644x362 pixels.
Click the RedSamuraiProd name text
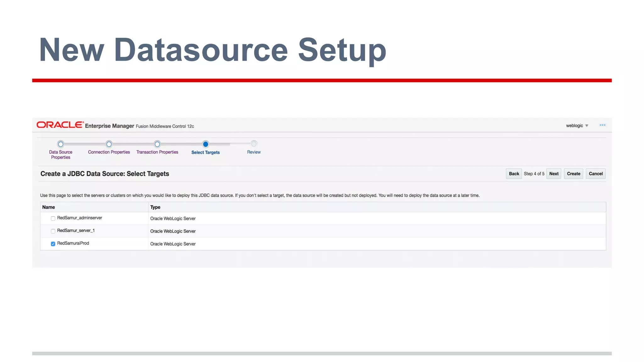coord(73,243)
